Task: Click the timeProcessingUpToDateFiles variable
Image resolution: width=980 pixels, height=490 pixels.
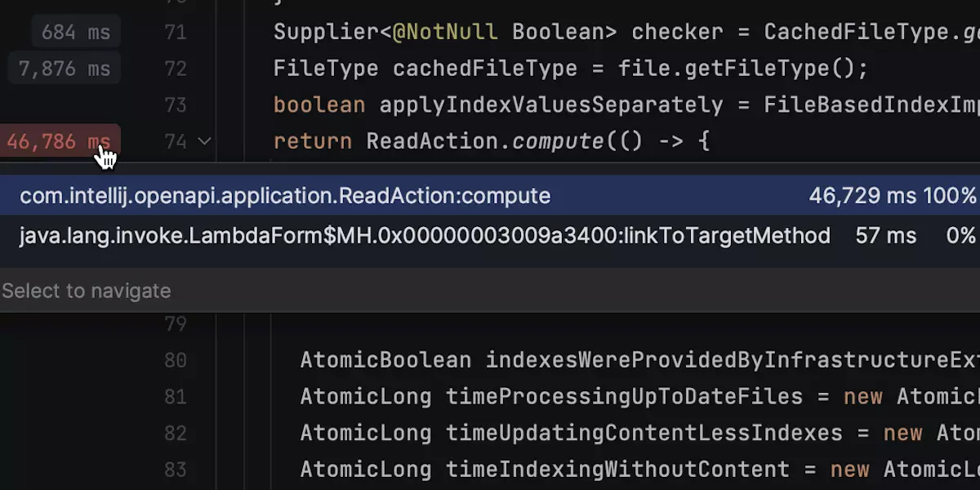Action: (x=624, y=397)
